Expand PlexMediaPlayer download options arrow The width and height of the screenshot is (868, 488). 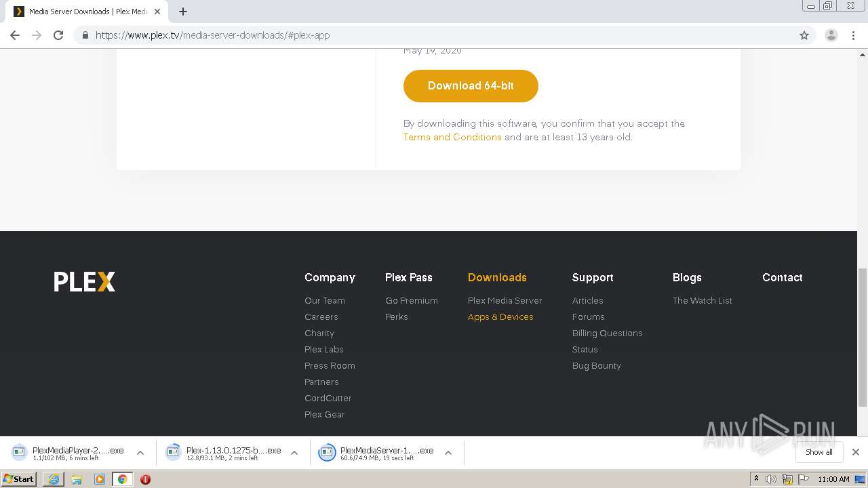pyautogui.click(x=140, y=453)
